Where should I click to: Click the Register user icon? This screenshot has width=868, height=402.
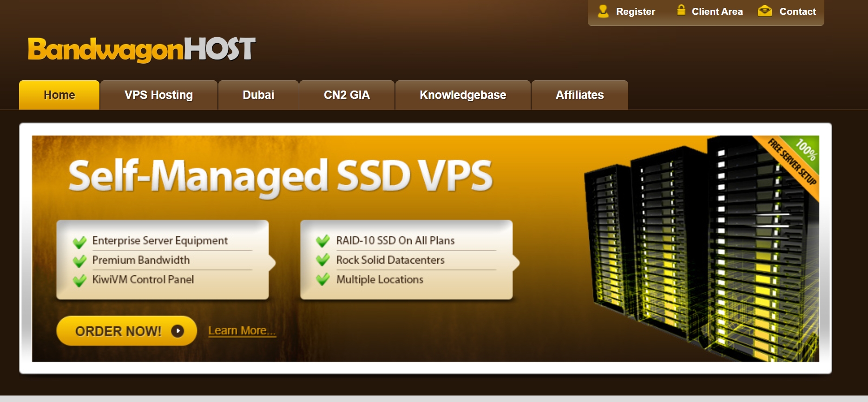(603, 11)
